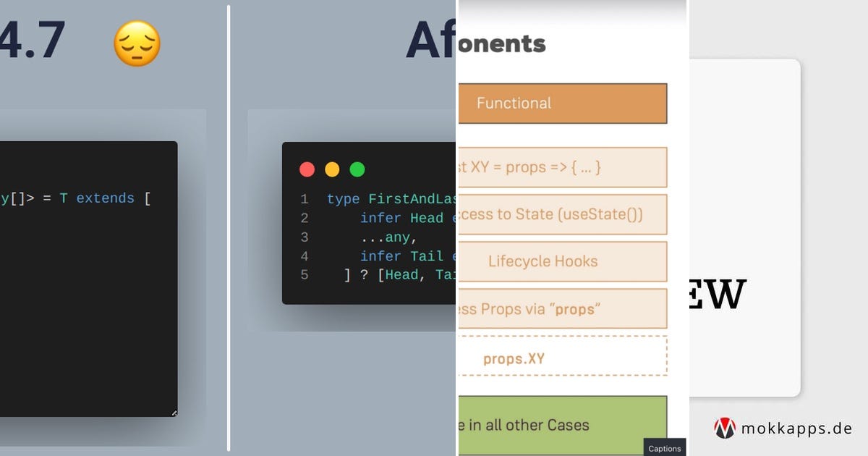The image size is (868, 456).
Task: Click the yellow minimize dot on code window
Action: click(x=332, y=169)
